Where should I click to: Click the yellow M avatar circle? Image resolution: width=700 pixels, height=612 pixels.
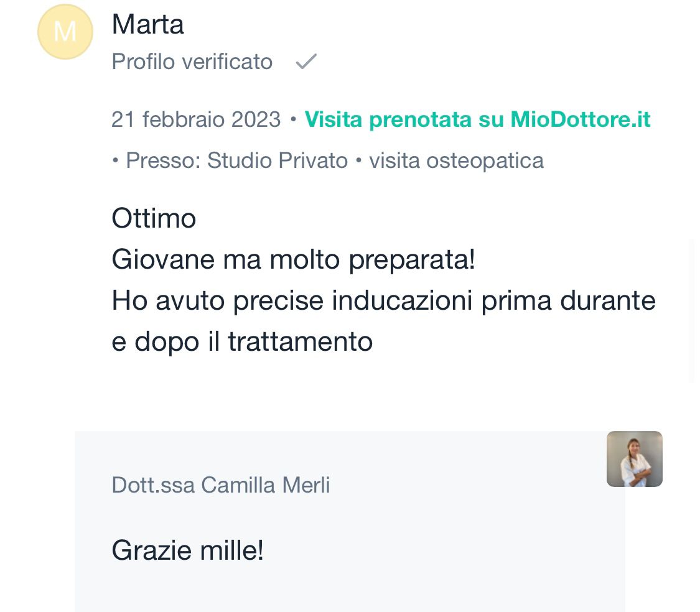pyautogui.click(x=65, y=32)
